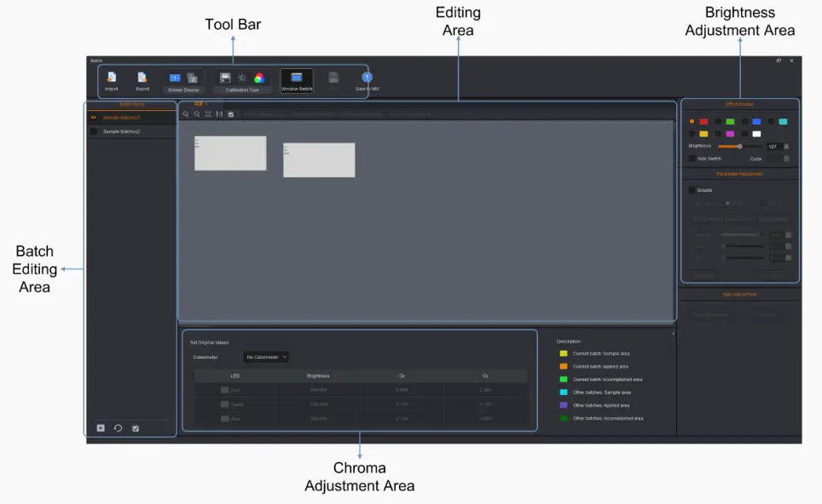Click the color wheel Calibration Type icon
This screenshot has height=504, width=822.
pyautogui.click(x=258, y=77)
